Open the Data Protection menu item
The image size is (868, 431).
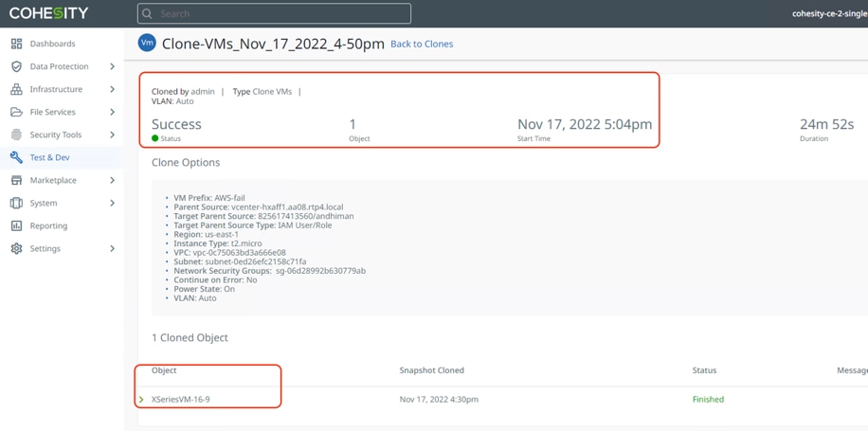(60, 66)
